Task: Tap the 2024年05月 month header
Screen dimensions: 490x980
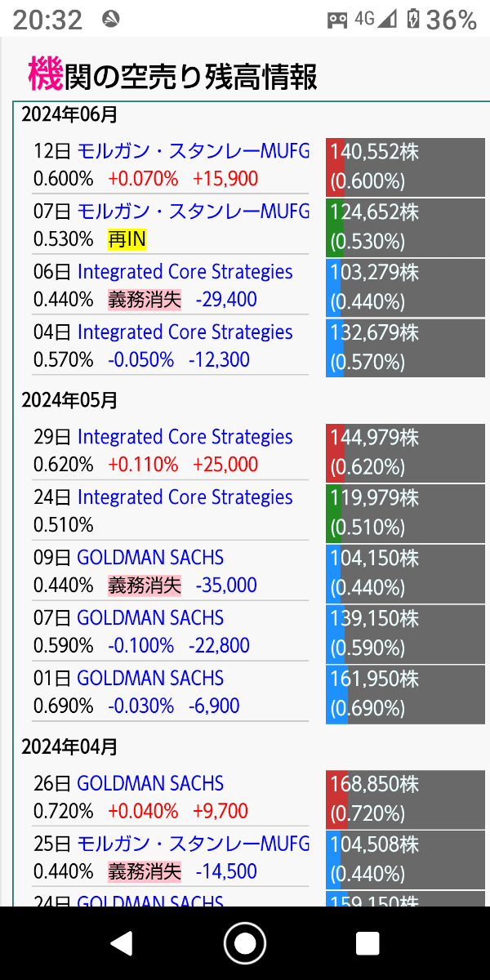Action: [x=70, y=400]
